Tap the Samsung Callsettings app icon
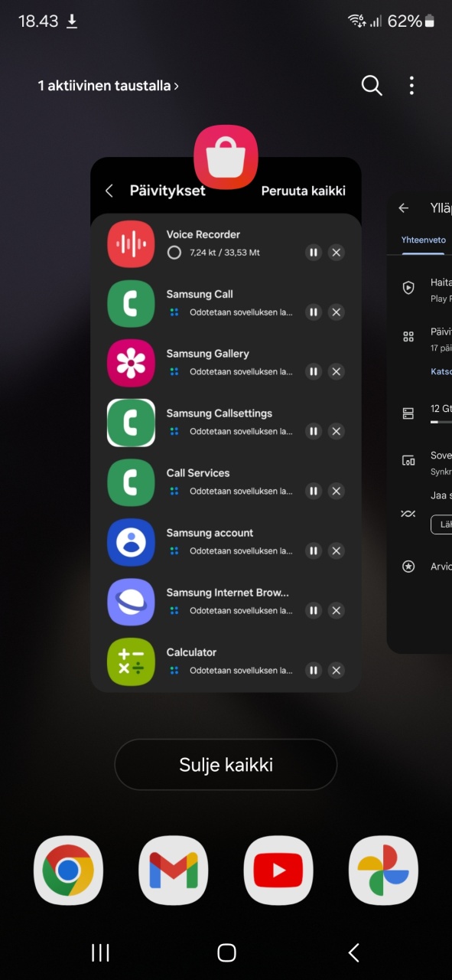 point(131,423)
